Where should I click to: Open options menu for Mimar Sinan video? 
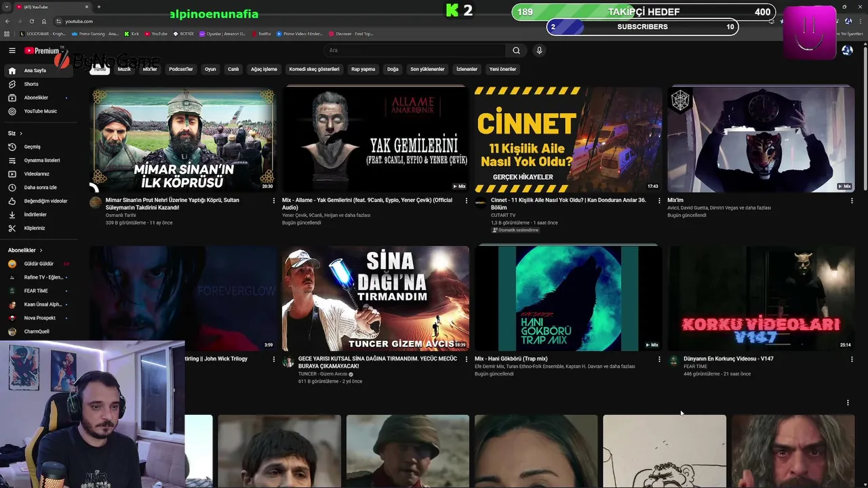[274, 201]
